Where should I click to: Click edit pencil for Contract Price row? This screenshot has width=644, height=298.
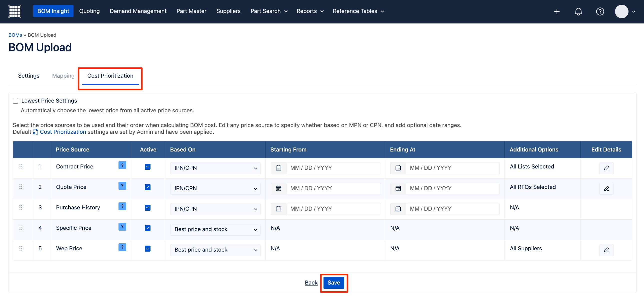(x=606, y=168)
